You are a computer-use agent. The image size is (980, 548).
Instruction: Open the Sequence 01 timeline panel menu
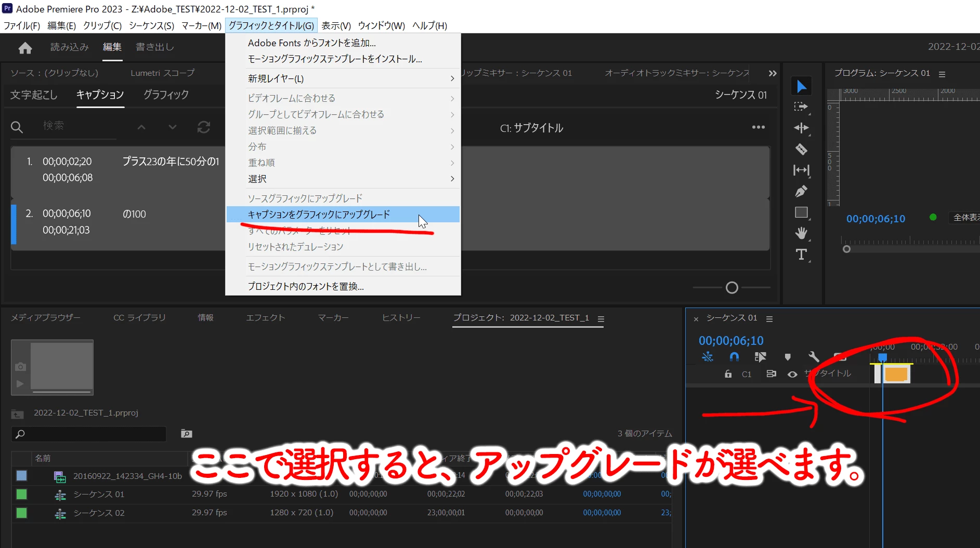point(769,319)
